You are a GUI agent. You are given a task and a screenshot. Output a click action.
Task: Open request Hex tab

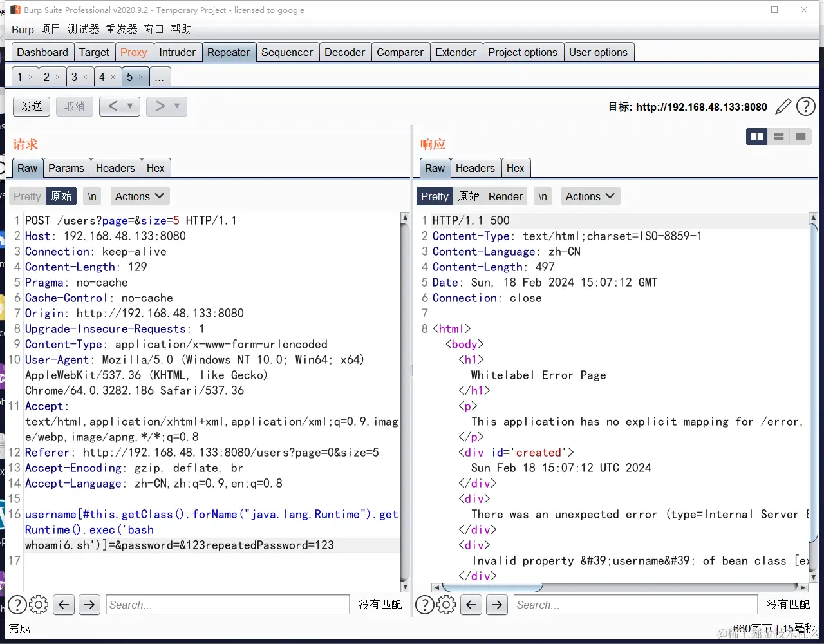[x=156, y=168]
